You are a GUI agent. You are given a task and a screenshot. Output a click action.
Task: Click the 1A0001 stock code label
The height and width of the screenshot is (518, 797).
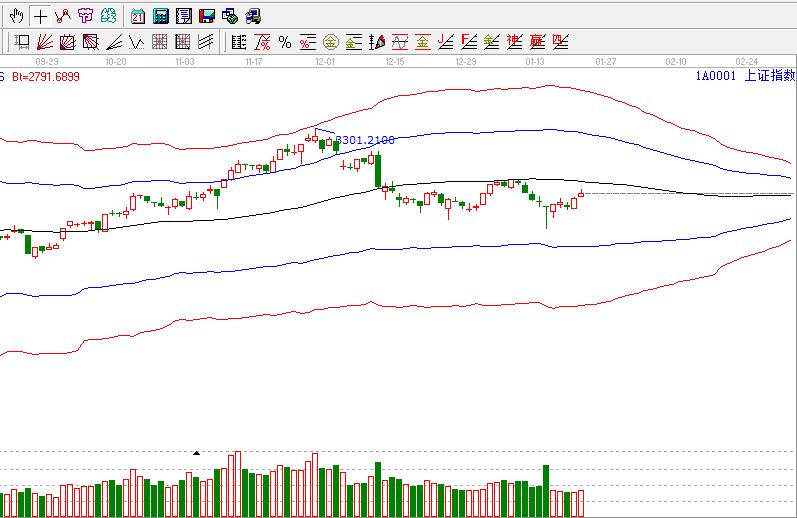[716, 76]
